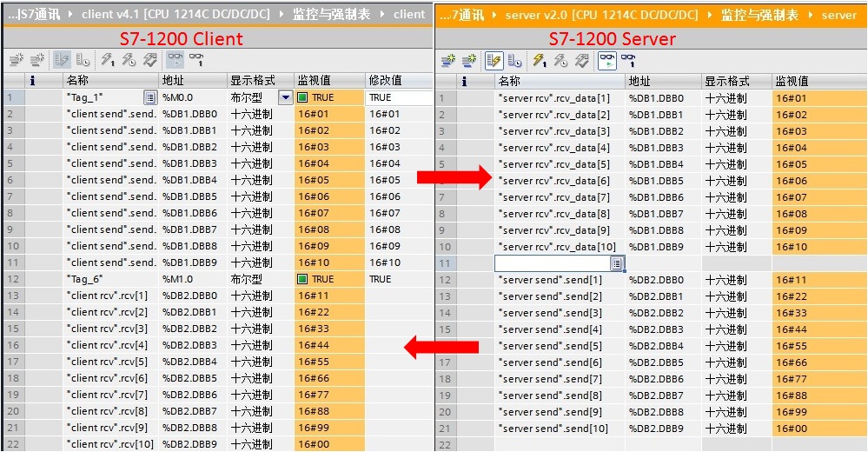Click server breadcrumb 'server v2.0 [CPU 1214C DC/DC/DC]'
The height and width of the screenshot is (452, 868).
tap(602, 15)
